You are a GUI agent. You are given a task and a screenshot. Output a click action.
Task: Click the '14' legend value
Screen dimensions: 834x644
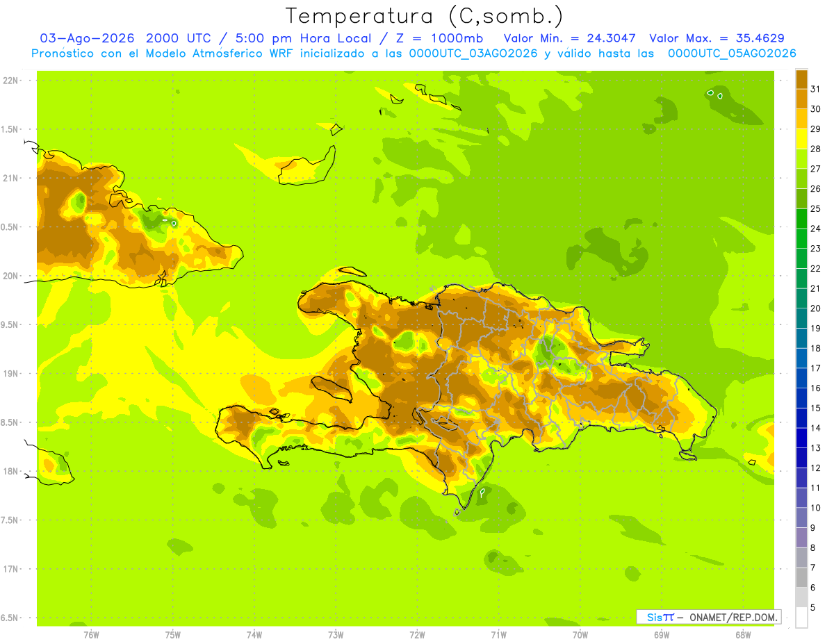click(816, 428)
